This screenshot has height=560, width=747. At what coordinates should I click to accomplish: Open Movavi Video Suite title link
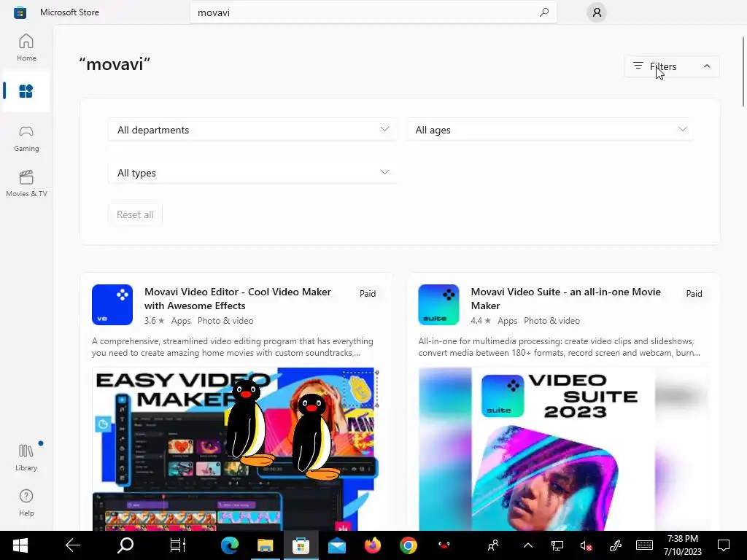tap(565, 298)
